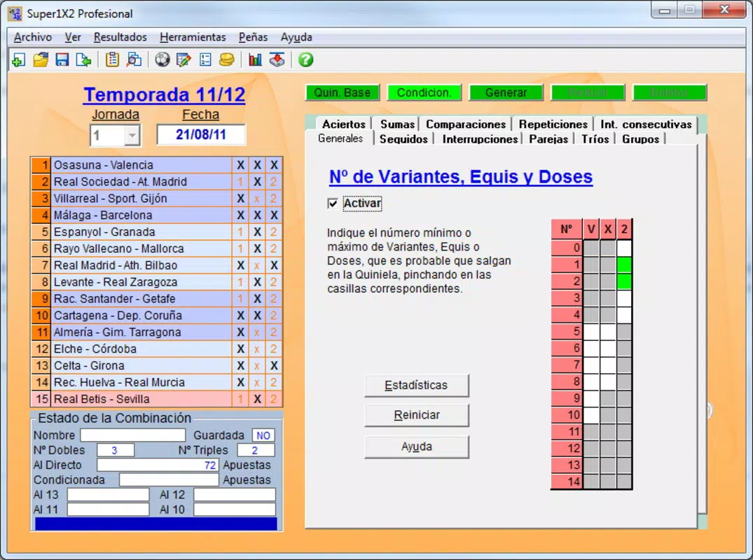This screenshot has width=753, height=560.
Task: Open the Peñas menu
Action: [253, 37]
